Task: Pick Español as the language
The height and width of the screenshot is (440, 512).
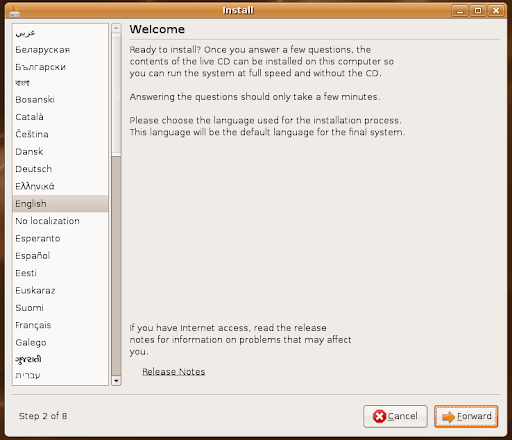Action: (60, 256)
